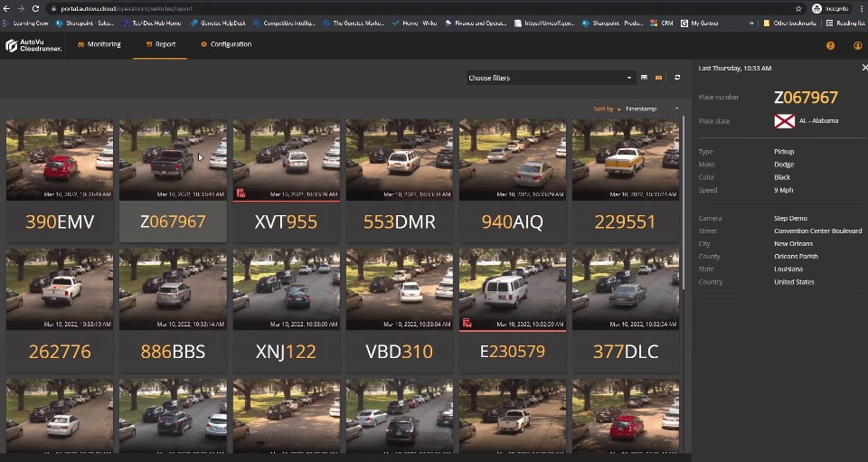This screenshot has height=462, width=868.
Task: Open the Report tab
Action: tap(161, 44)
